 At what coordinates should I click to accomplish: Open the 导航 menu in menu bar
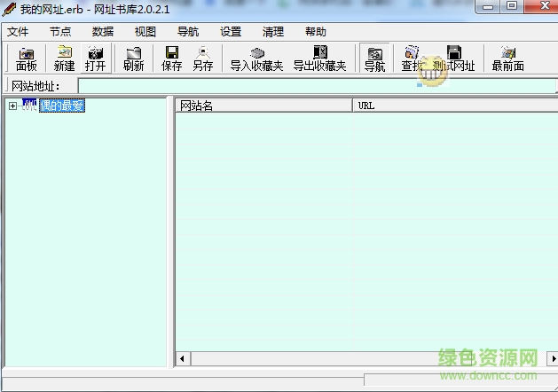tap(188, 32)
